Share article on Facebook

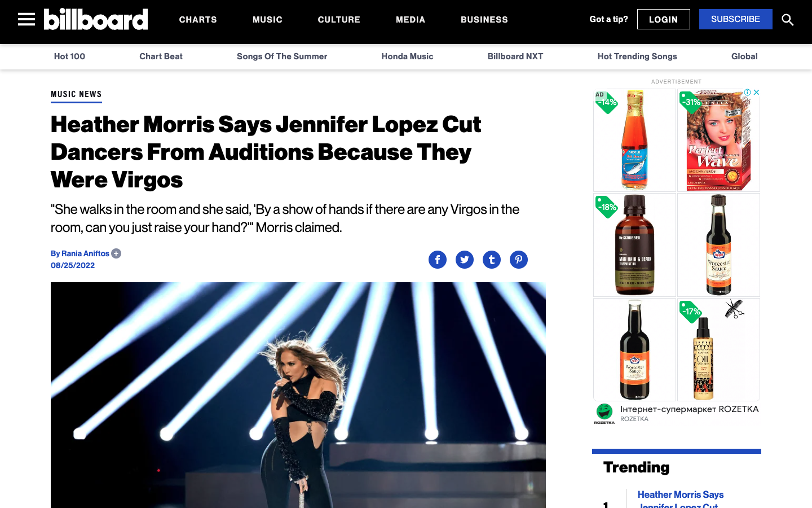tap(438, 260)
